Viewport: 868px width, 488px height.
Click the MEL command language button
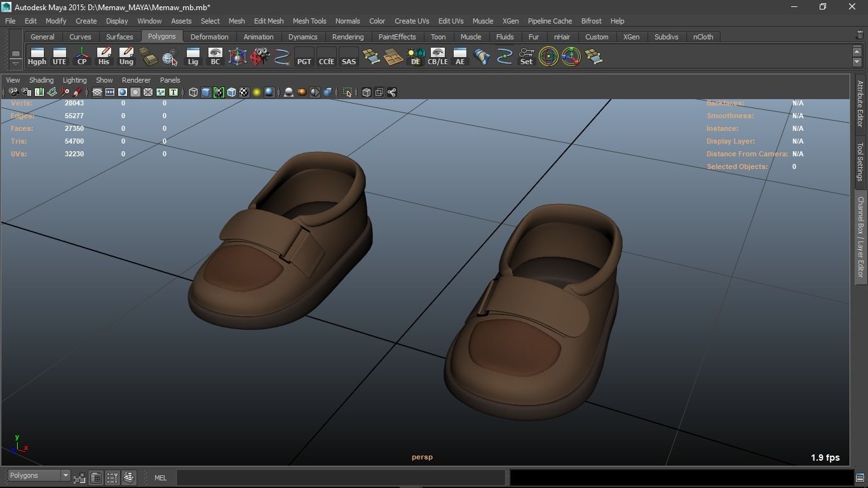tap(160, 478)
